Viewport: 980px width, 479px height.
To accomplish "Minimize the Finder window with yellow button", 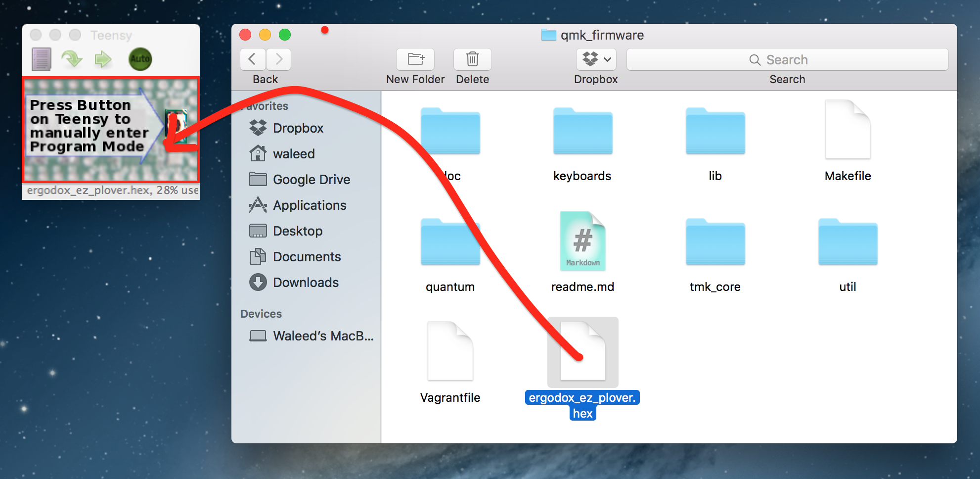I will point(265,35).
